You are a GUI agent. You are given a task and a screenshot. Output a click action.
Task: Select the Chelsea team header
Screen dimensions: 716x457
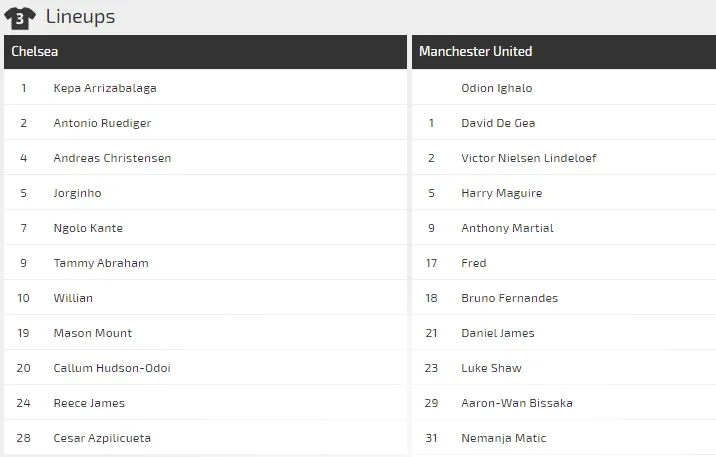click(35, 52)
